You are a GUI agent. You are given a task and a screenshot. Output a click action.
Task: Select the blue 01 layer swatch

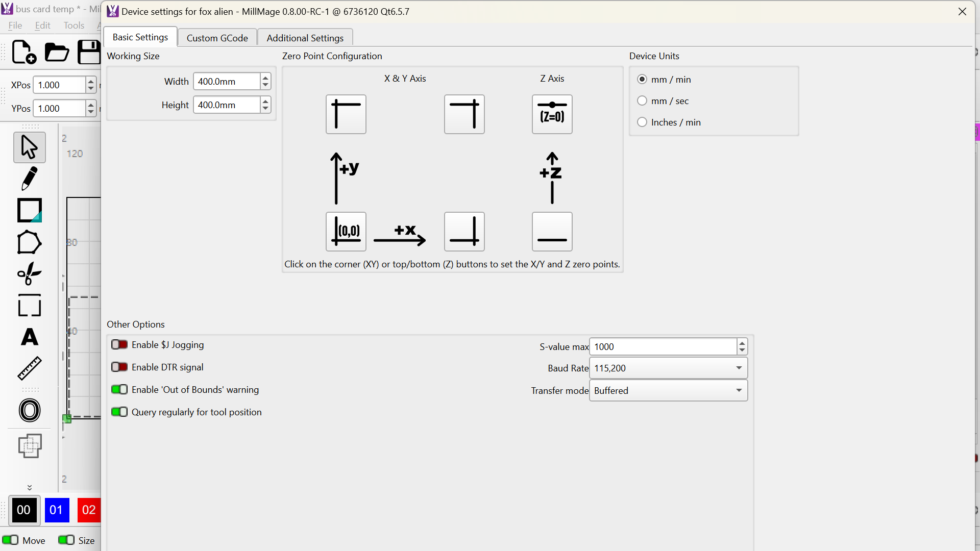point(57,510)
